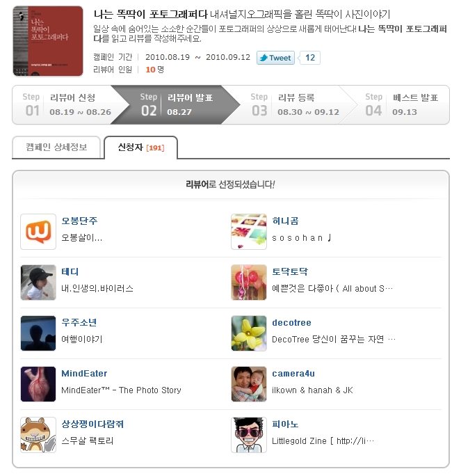The image size is (461, 476).
Task: Select the 신청자 [191] tab
Action: pos(140,148)
